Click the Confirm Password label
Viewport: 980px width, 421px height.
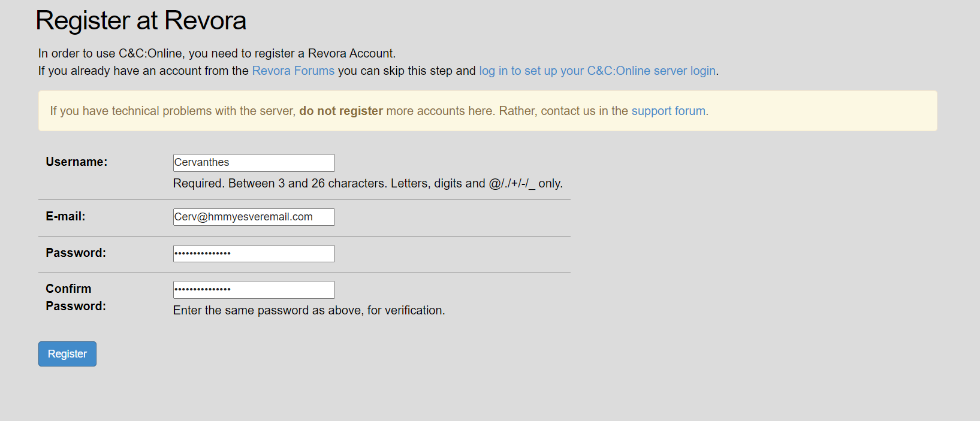pyautogui.click(x=76, y=297)
